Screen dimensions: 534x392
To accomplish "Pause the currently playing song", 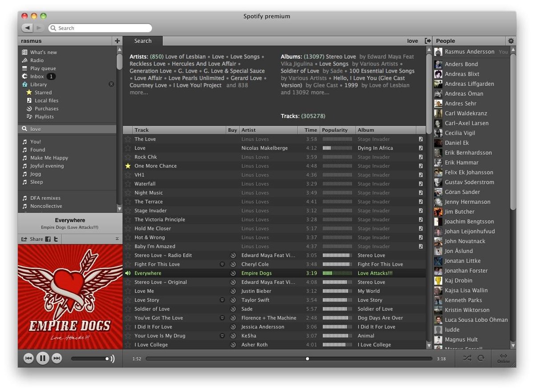I will click(43, 359).
